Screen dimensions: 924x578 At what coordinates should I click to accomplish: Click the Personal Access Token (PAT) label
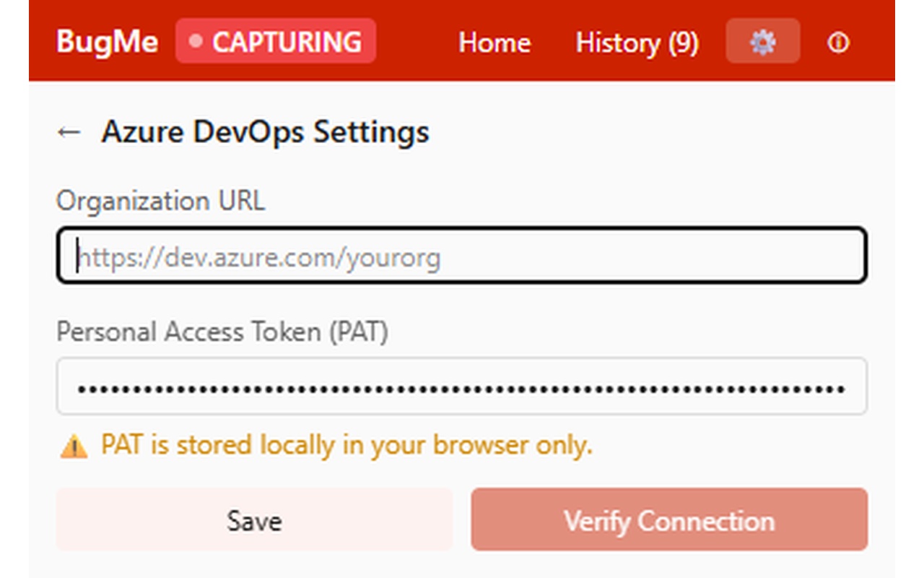[x=222, y=332]
